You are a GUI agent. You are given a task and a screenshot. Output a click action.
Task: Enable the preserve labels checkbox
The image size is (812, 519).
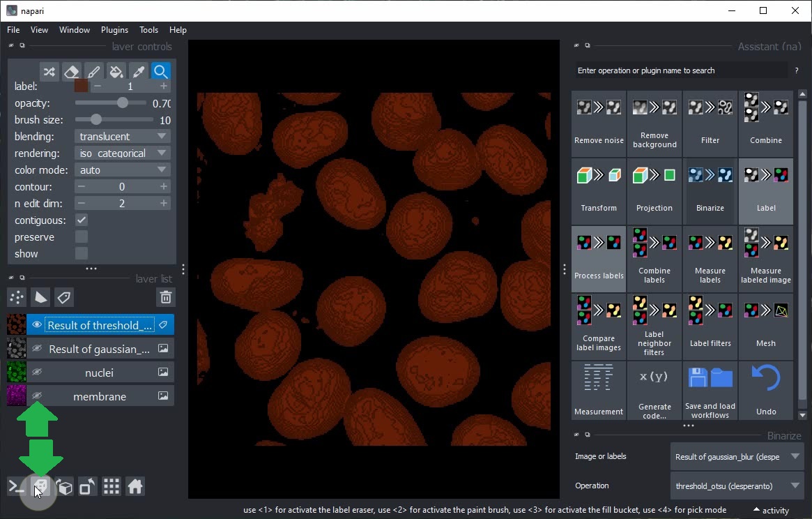(82, 237)
